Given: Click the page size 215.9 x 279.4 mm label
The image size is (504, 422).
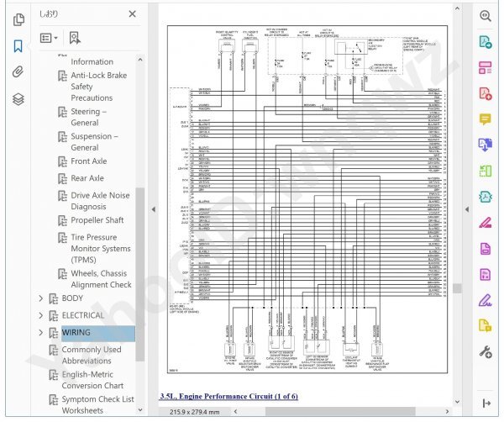Looking at the screenshot, I should 195,412.
